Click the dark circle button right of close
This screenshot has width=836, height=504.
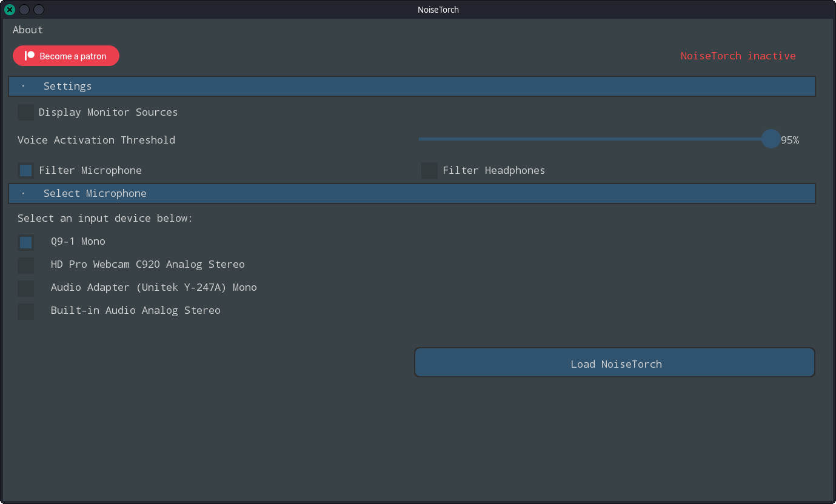(24, 10)
